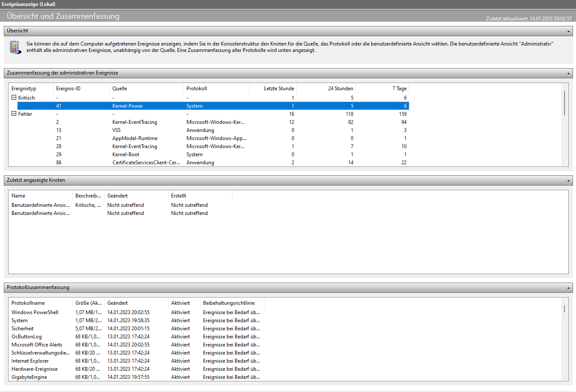576x392 pixels.
Task: Select the Internet Explorer log row
Action: [137, 361]
